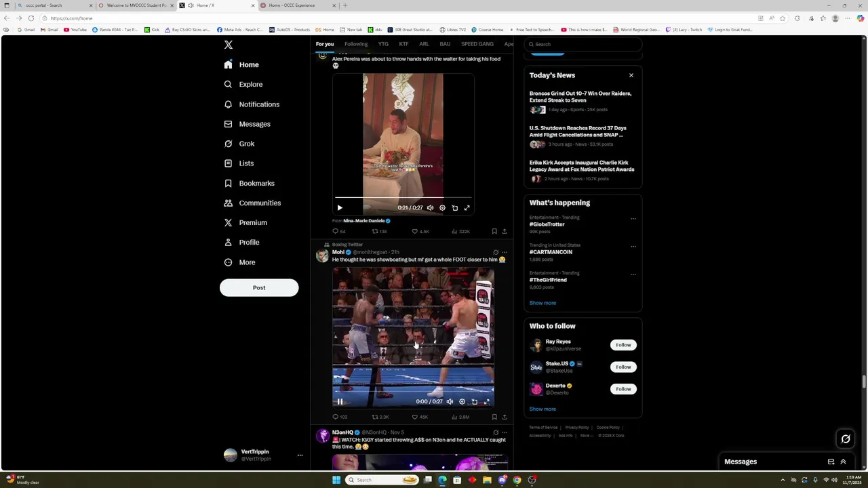Viewport: 868px width, 488px height.
Task: Play the Alex Pereira video
Action: 340,208
